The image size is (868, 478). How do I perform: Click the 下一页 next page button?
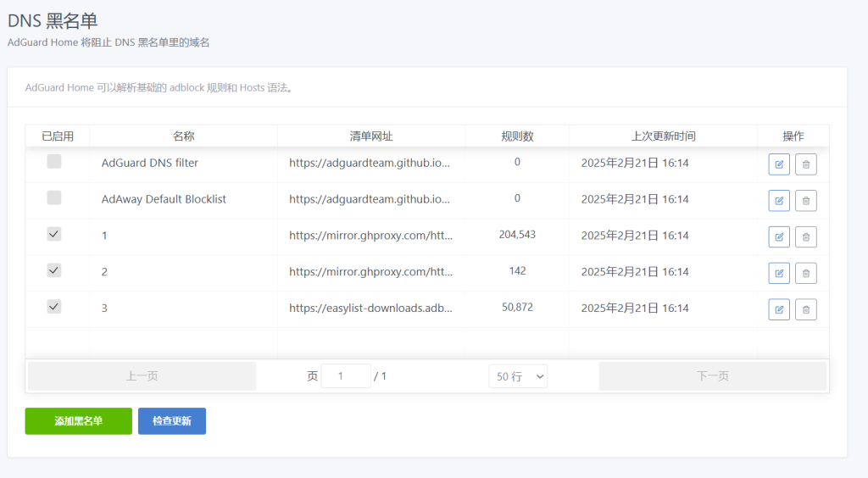tap(712, 376)
